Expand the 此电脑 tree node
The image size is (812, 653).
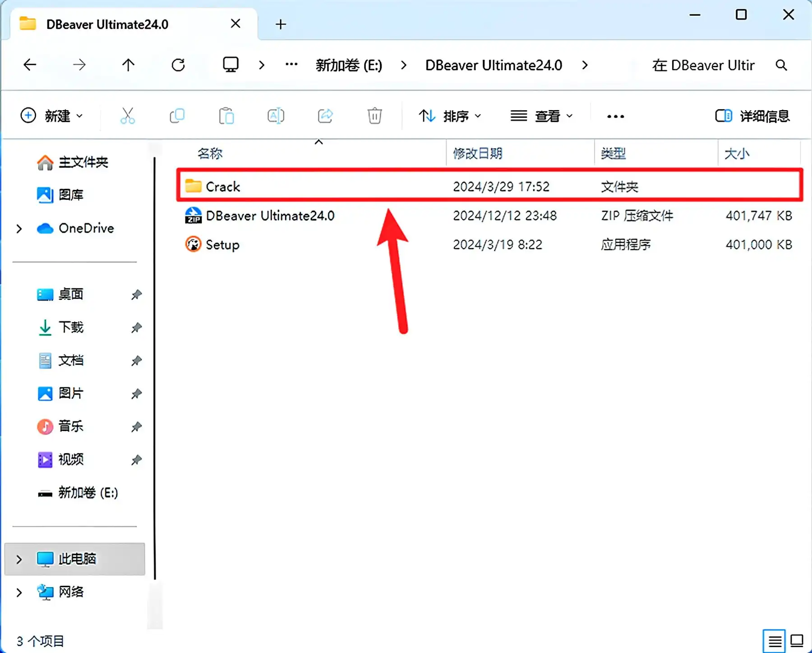(x=19, y=560)
